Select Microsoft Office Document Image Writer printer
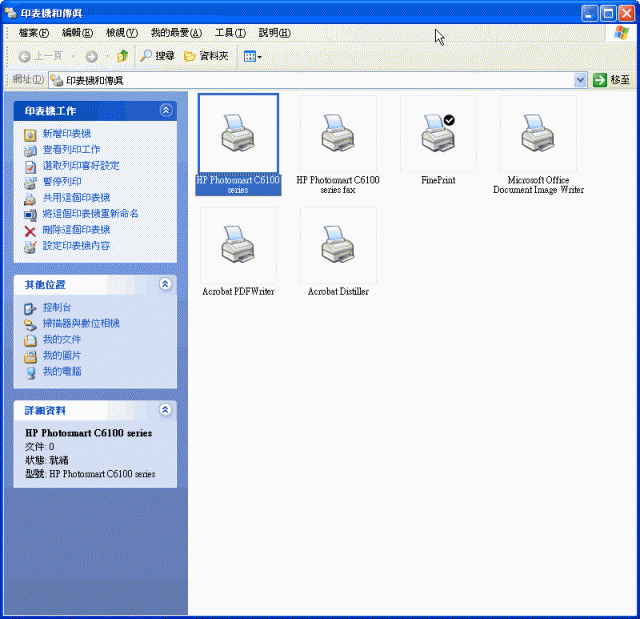 click(x=538, y=133)
